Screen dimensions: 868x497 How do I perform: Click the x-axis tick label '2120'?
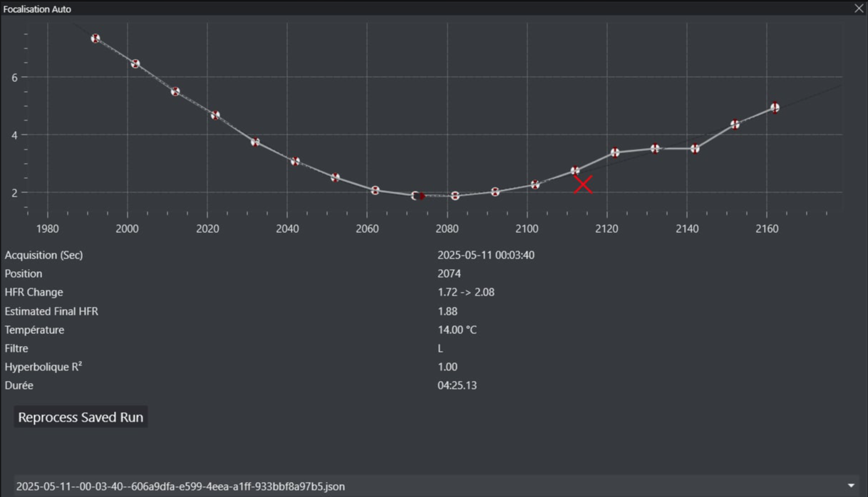click(606, 228)
